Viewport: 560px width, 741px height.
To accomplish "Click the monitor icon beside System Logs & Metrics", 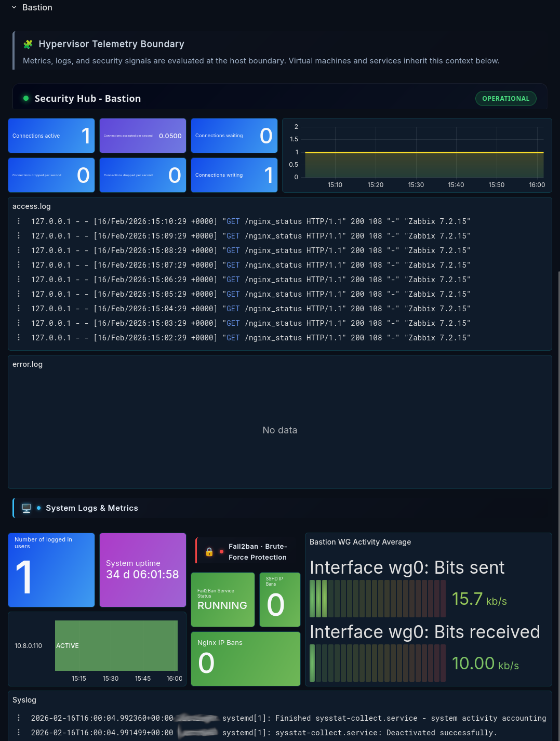I will [26, 508].
